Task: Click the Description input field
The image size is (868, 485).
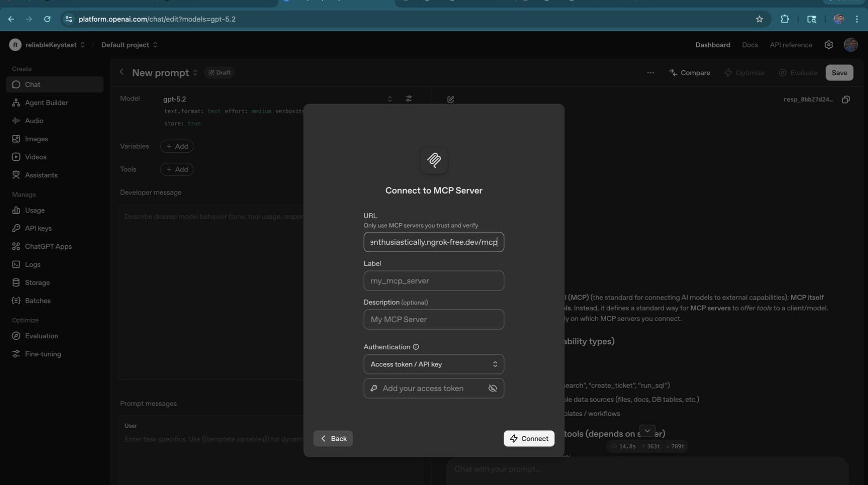Action: (x=434, y=319)
